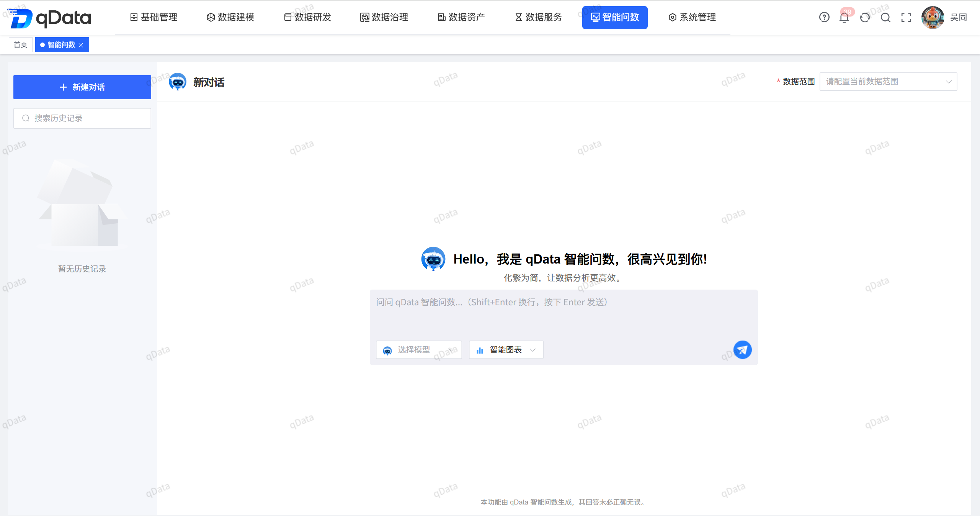
Task: Open the 数据服务 menu
Action: [x=538, y=17]
